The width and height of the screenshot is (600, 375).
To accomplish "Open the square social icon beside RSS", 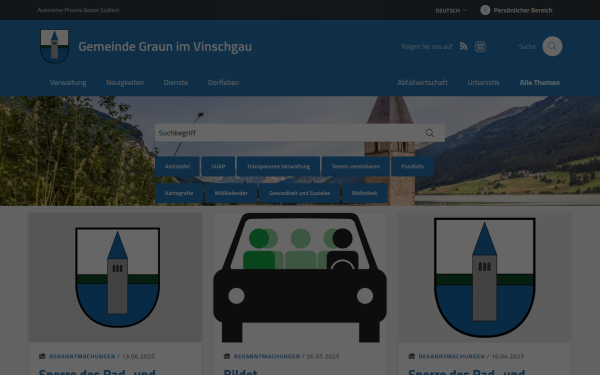I will pyautogui.click(x=480, y=47).
